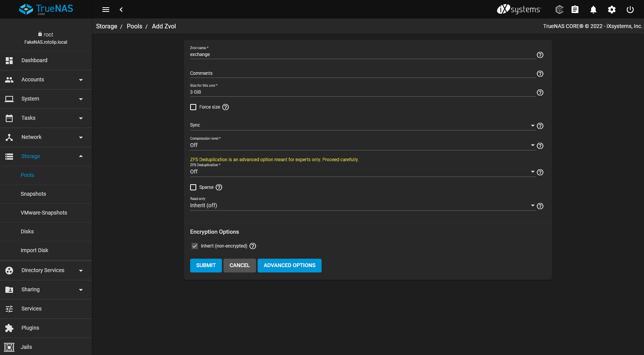Enable the Sparse checkbox
The image size is (644, 355).
193,187
